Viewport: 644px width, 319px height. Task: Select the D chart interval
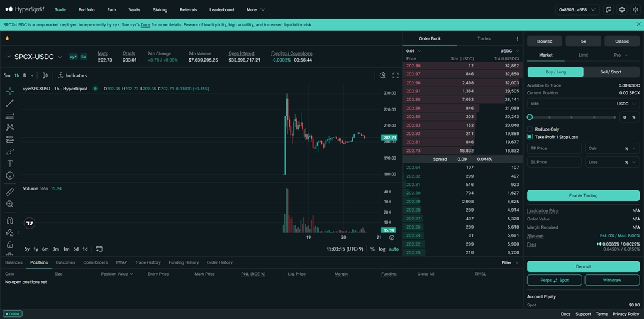pos(25,75)
